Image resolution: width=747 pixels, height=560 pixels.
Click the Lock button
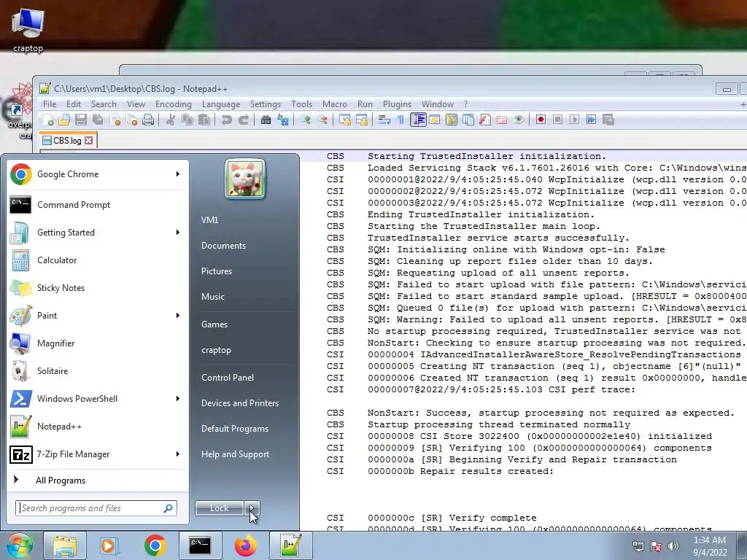click(x=220, y=508)
